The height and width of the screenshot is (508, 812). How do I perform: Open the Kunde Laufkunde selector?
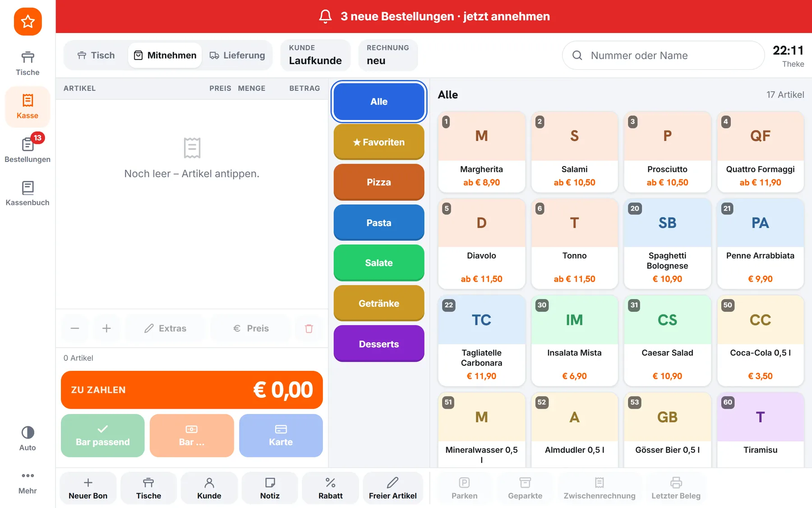[315, 55]
